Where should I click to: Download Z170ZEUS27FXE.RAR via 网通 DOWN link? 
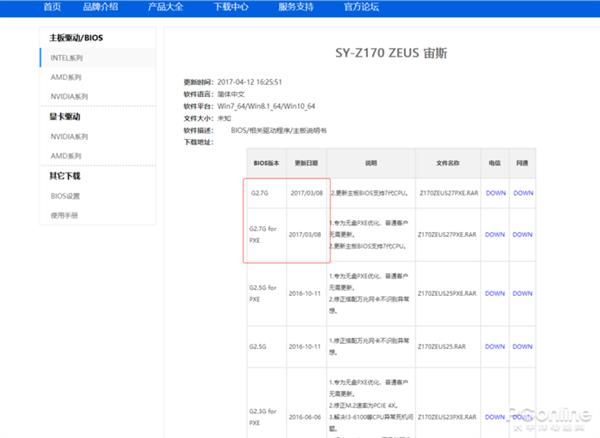[x=523, y=235]
